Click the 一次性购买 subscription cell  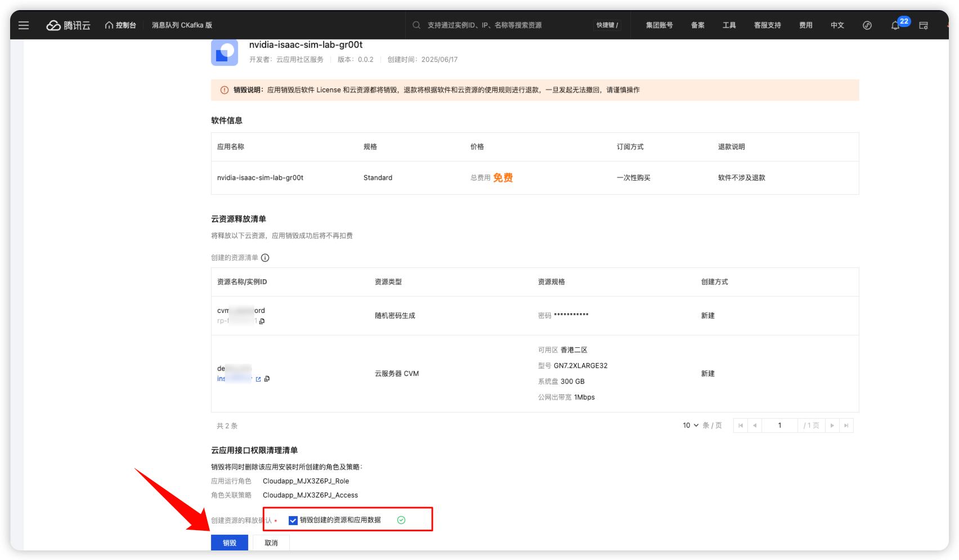(x=634, y=178)
